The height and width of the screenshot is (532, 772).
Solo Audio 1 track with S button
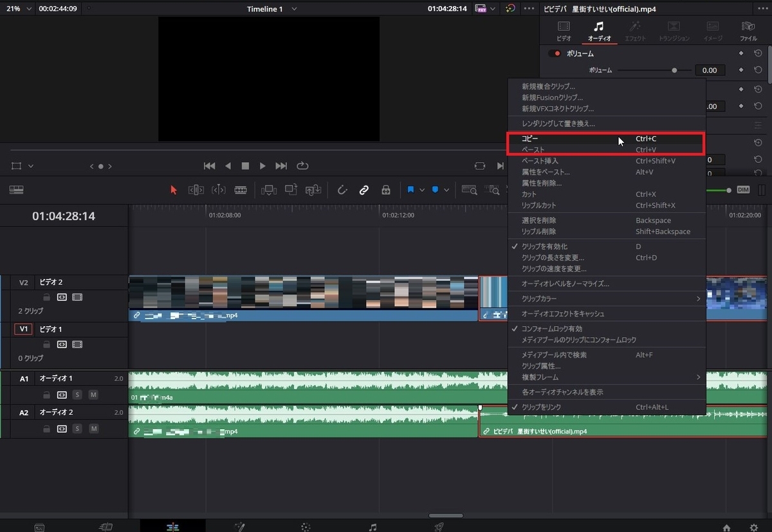(77, 394)
